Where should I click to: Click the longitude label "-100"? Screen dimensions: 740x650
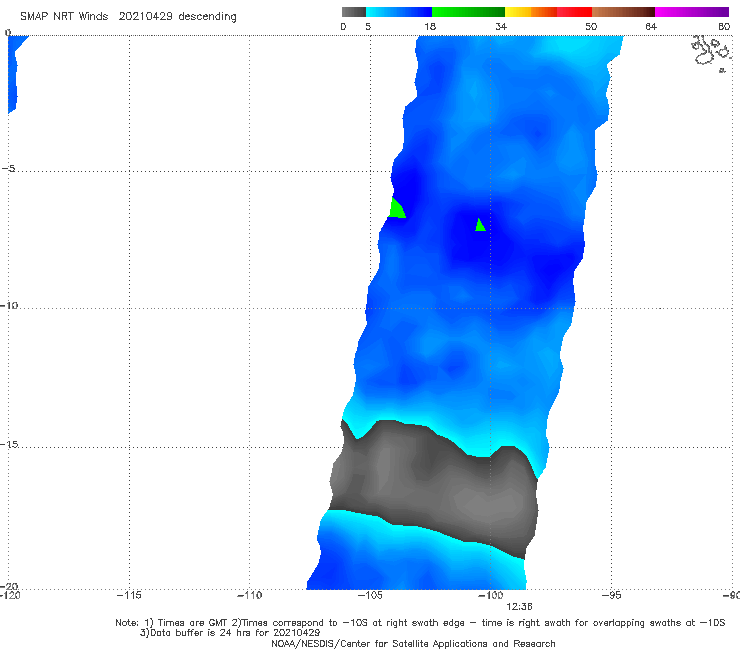490,596
